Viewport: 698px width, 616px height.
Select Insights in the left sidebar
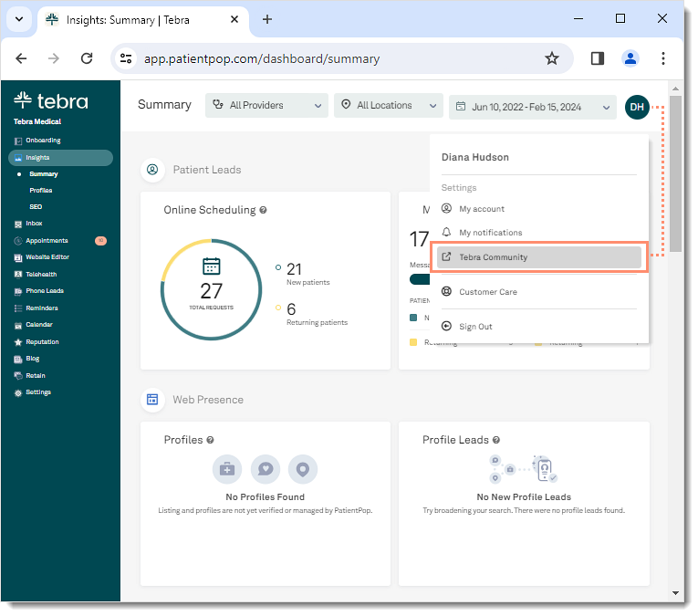[x=60, y=158]
